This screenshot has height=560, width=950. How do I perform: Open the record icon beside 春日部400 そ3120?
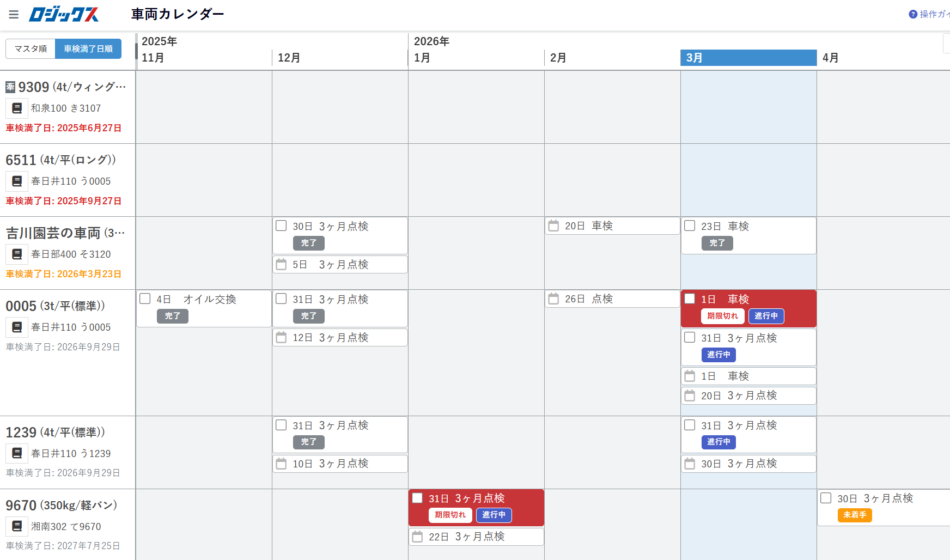17,254
